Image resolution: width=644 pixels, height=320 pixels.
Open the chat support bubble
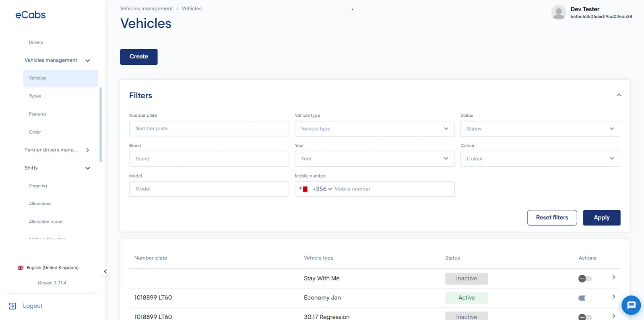point(631,306)
